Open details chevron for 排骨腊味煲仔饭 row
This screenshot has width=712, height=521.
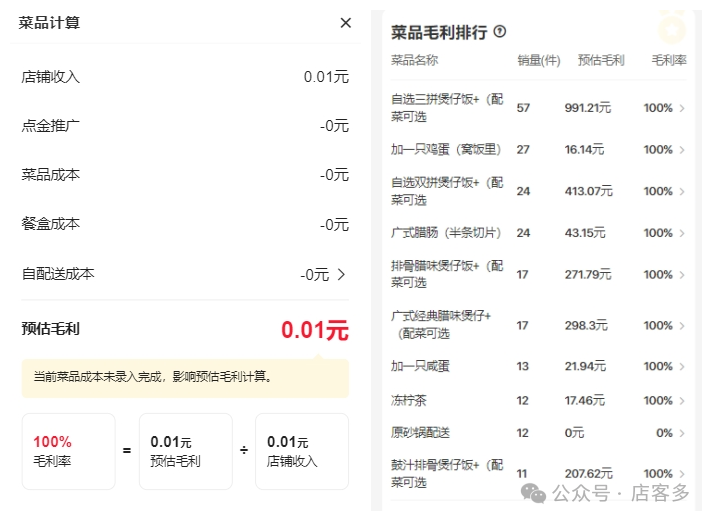coord(682,275)
